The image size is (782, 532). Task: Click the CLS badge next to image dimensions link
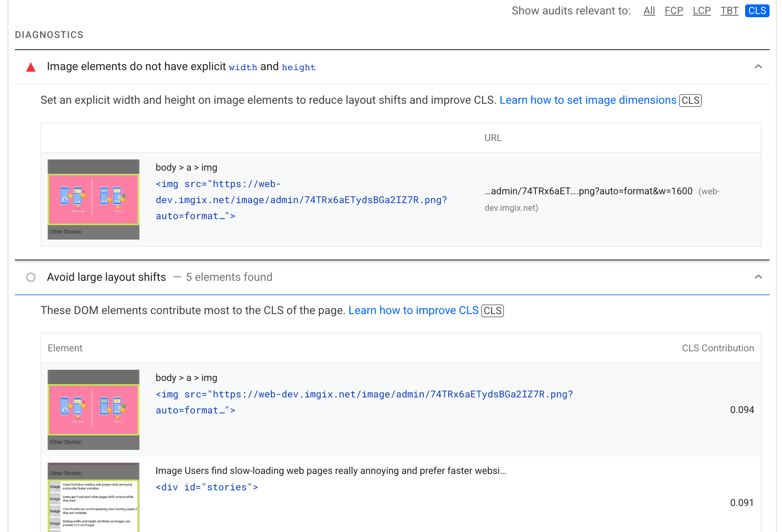coord(691,100)
